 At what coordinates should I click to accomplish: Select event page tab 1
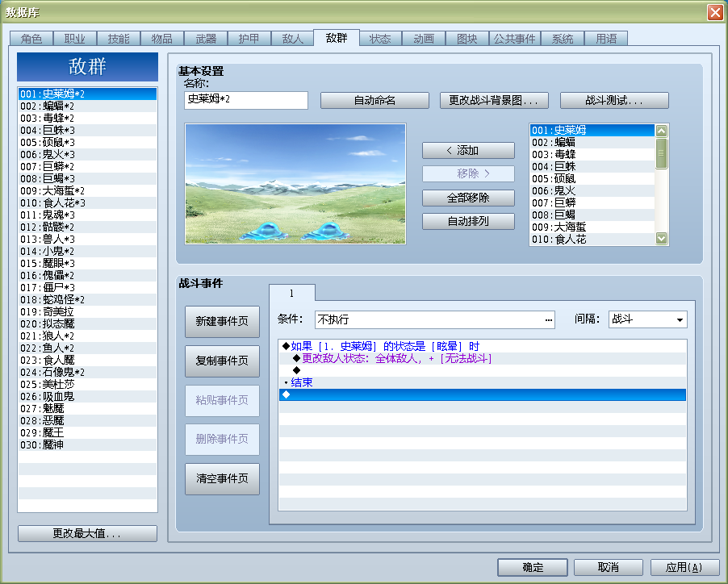click(291, 293)
